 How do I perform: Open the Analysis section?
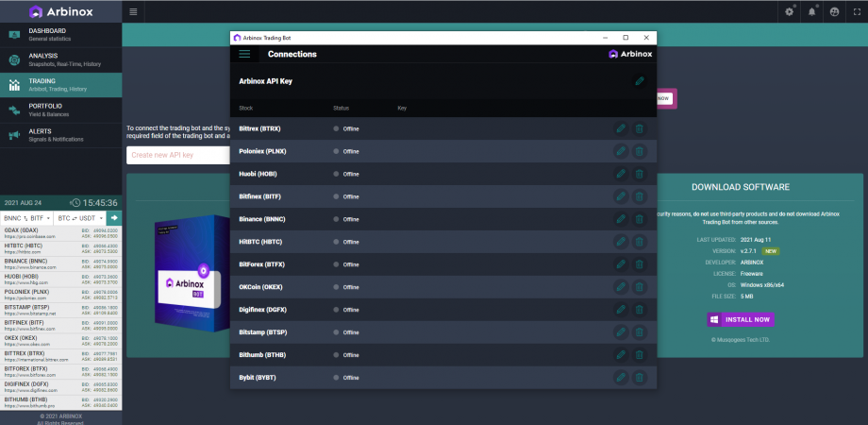click(x=61, y=59)
